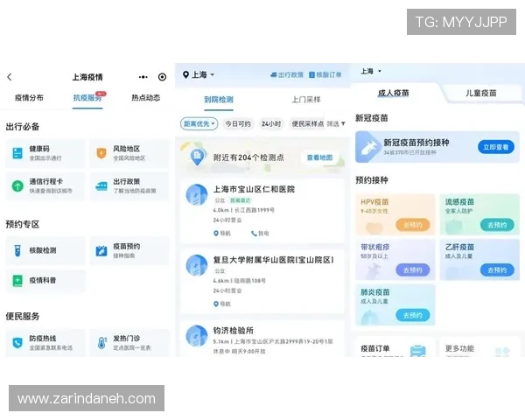Expand the 上海 dropdown in the vaccine panel
The image size is (525, 420).
click(x=371, y=71)
